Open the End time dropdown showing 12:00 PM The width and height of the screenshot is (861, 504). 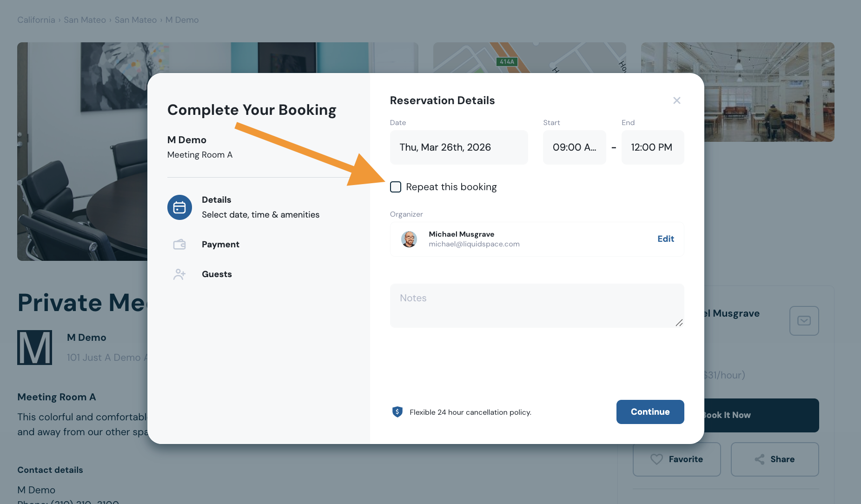click(653, 147)
